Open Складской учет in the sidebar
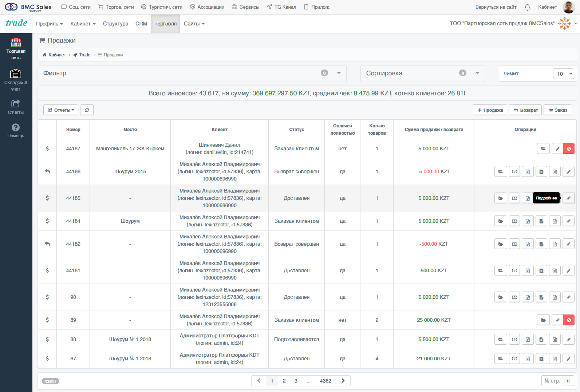The width and height of the screenshot is (580, 392). (16, 80)
